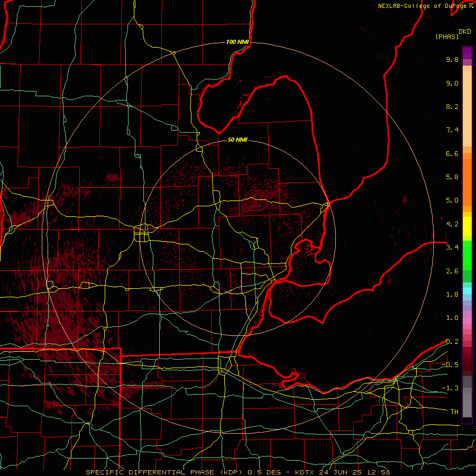The width and height of the screenshot is (476, 476).
Task: Click the 100 NMI range ring label
Action: point(237,42)
